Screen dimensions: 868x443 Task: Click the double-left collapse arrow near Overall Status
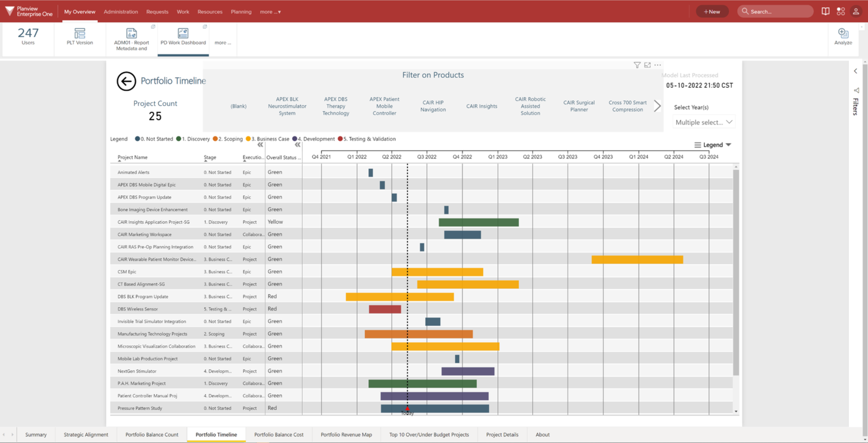pos(297,145)
